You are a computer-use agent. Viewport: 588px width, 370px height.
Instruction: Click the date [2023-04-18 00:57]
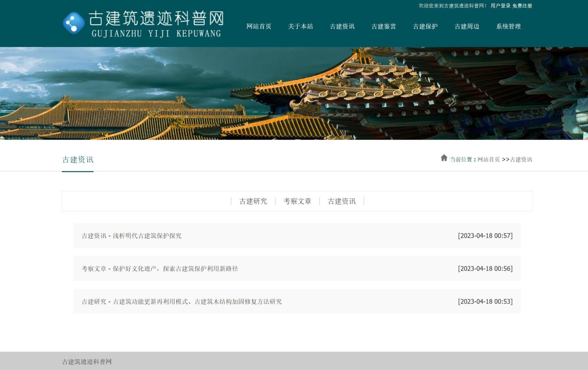coord(485,236)
